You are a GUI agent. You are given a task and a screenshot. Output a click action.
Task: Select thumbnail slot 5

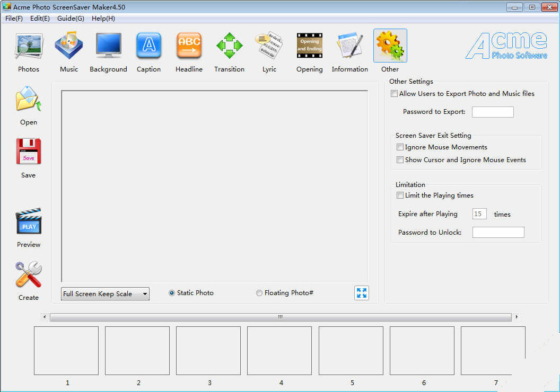pos(351,351)
